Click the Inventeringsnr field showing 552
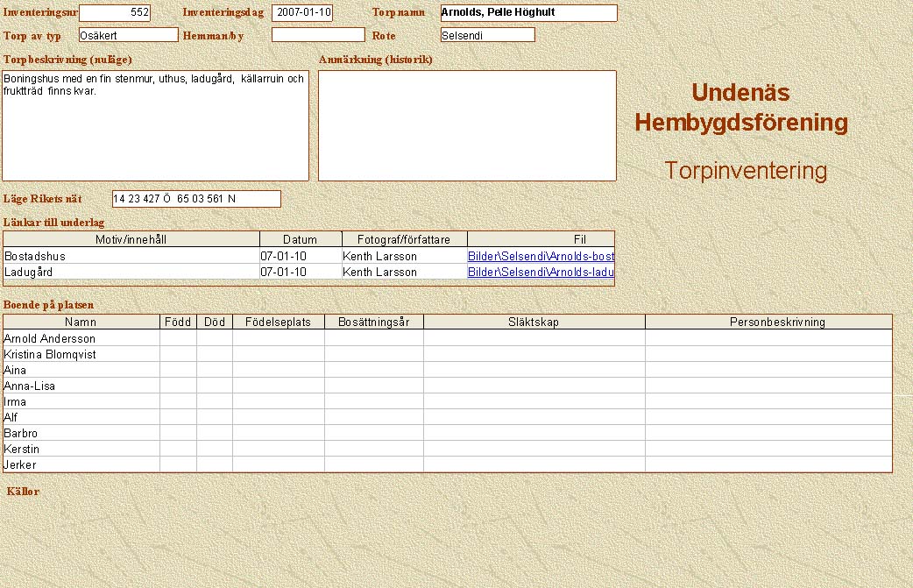913x588 pixels. click(115, 13)
